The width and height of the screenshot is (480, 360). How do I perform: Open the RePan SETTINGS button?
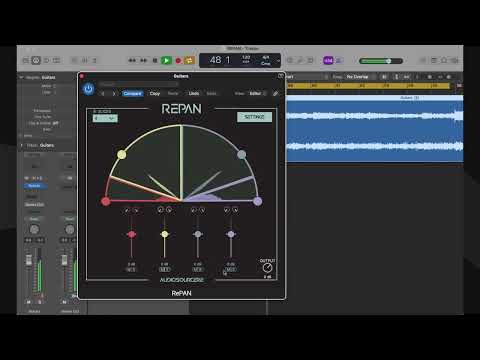254,117
